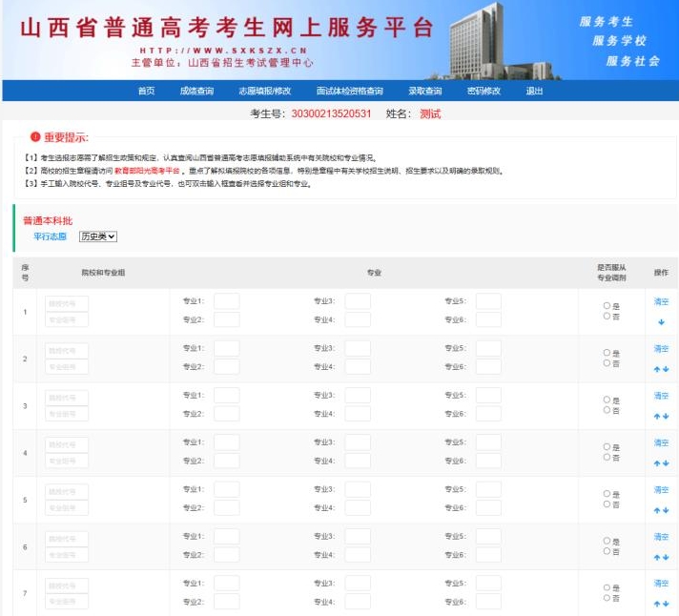Click the 专业1 input box in row 2
The width and height of the screenshot is (679, 616).
[226, 349]
